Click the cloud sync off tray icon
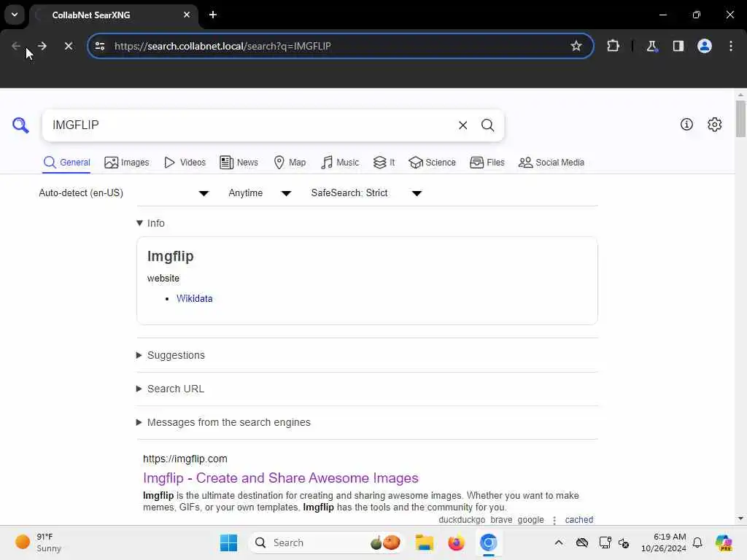The image size is (747, 560). 582,542
